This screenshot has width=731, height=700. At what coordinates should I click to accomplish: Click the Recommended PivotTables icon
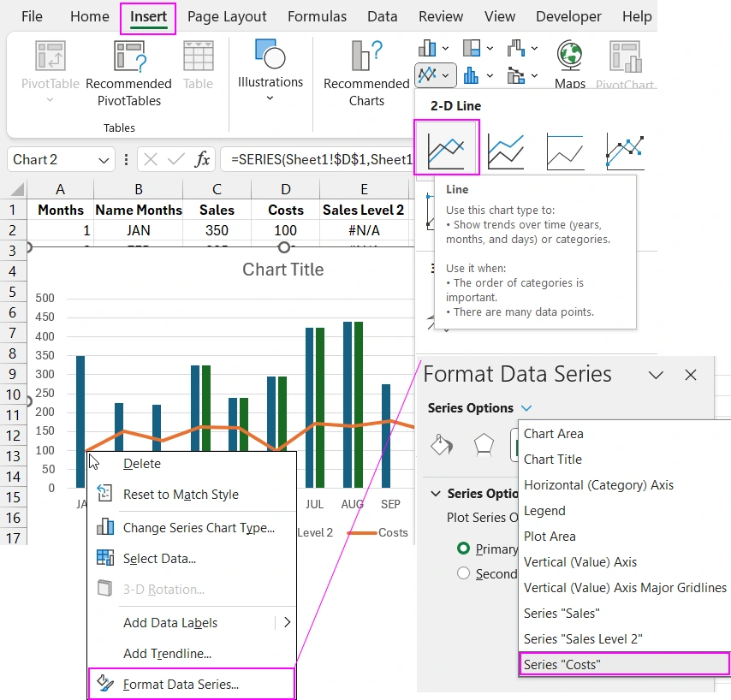pos(128,56)
